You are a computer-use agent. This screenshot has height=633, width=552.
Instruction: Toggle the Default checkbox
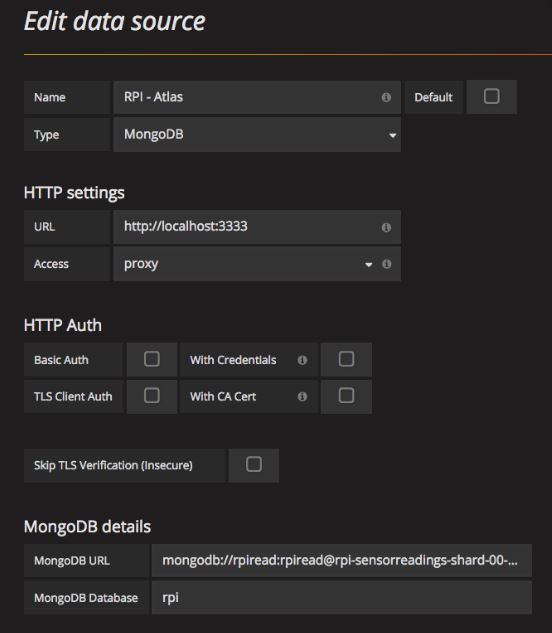[491, 96]
